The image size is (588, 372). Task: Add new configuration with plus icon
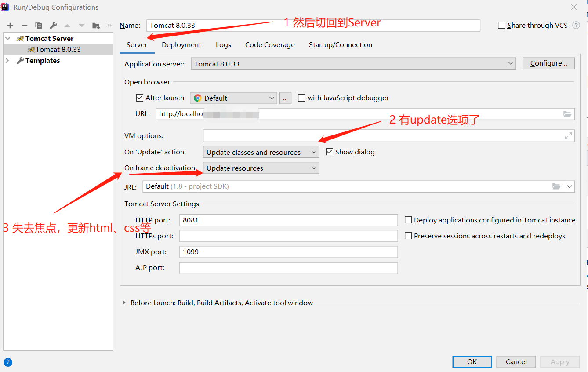pos(10,26)
